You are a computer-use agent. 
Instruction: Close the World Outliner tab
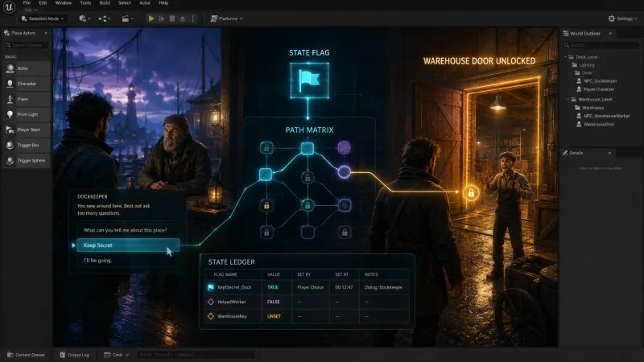coord(610,33)
